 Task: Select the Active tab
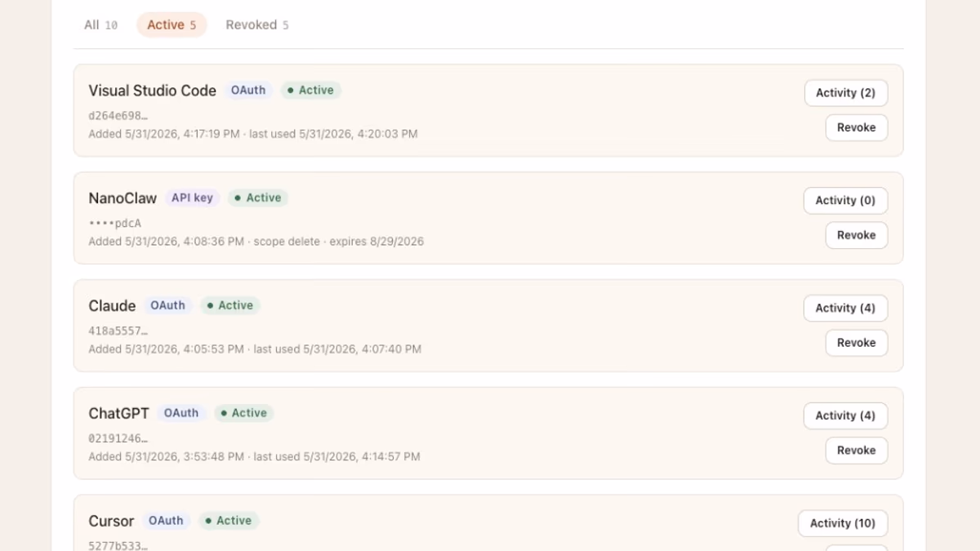pos(171,25)
